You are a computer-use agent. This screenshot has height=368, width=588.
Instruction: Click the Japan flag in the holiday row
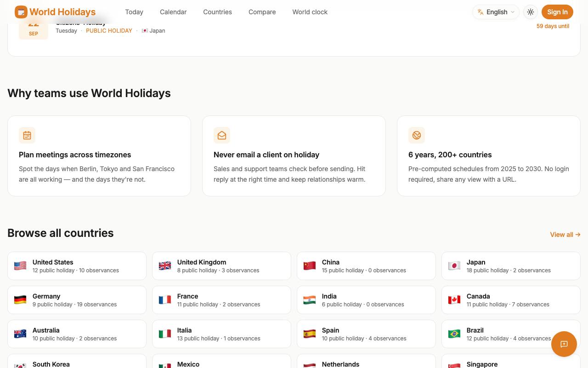point(145,31)
